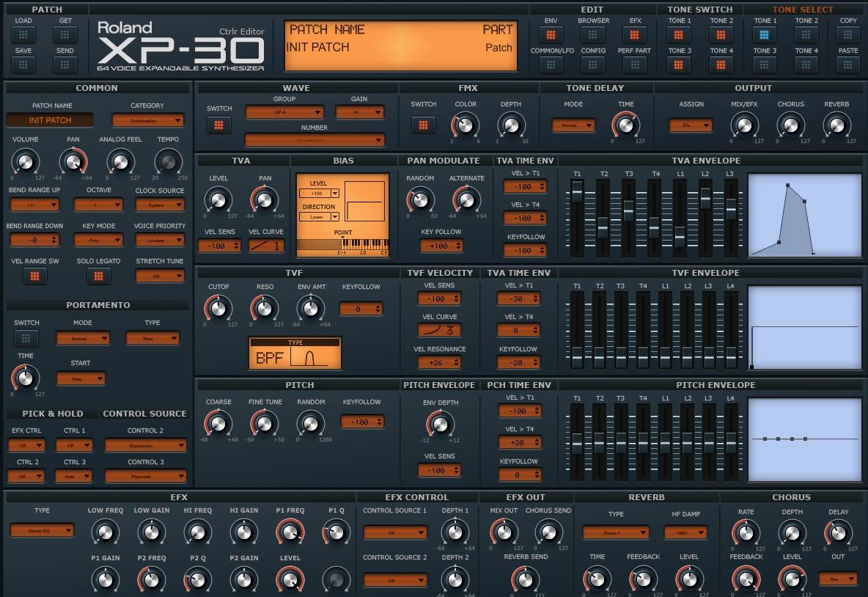This screenshot has width=868, height=597.
Task: Open the CONFIG edit page
Action: 593,65
